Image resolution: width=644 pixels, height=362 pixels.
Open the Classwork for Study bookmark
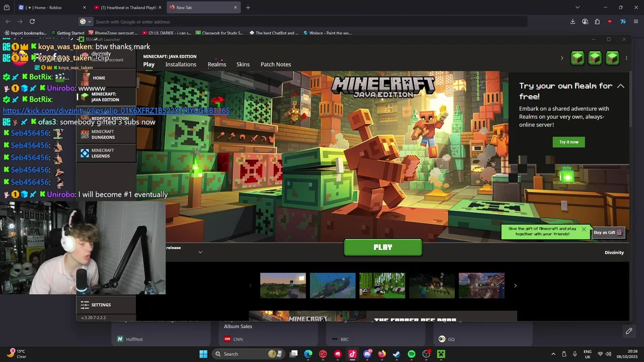[x=220, y=33]
